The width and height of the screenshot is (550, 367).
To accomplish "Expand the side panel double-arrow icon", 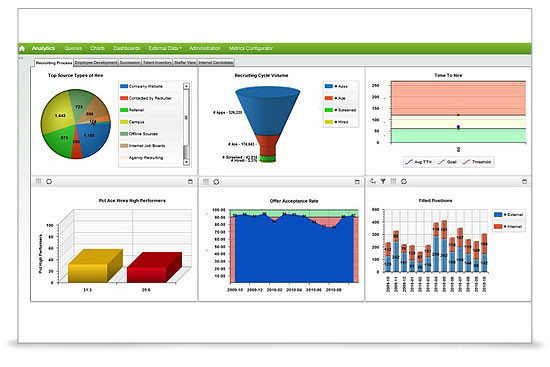I will (x=21, y=58).
